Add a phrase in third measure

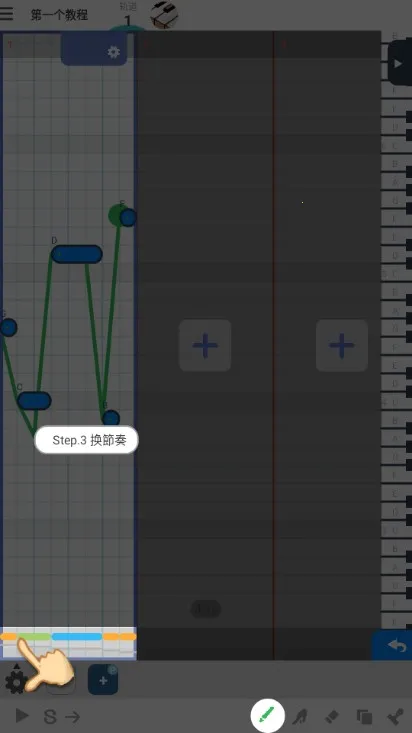pyautogui.click(x=342, y=345)
